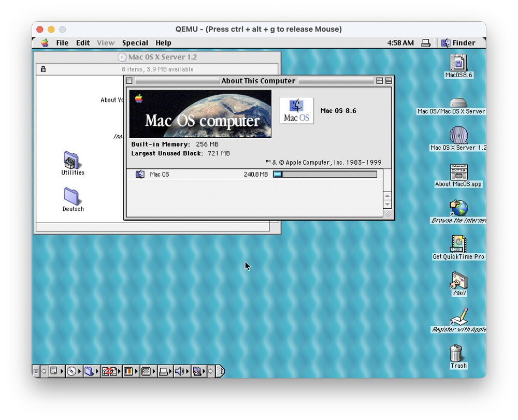Click the Mac OS X Server 1.2 window title bar
This screenshot has width=518, height=420.
(157, 57)
